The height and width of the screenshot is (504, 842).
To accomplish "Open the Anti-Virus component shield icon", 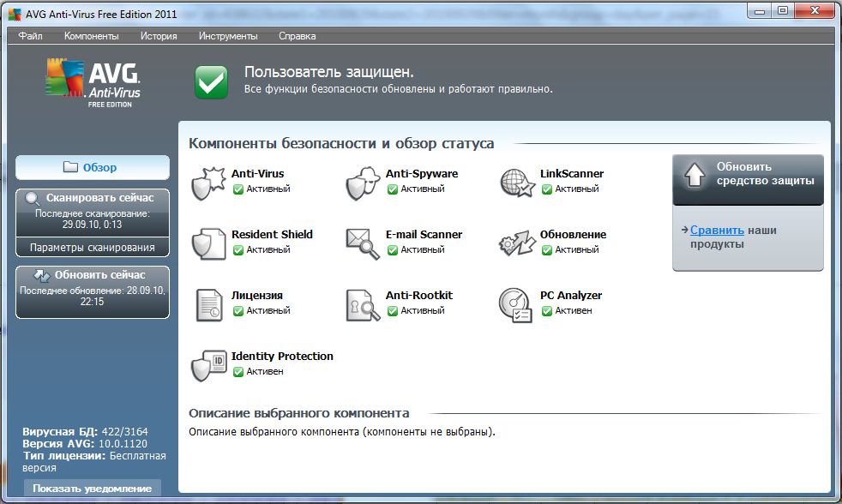I will pos(207,183).
